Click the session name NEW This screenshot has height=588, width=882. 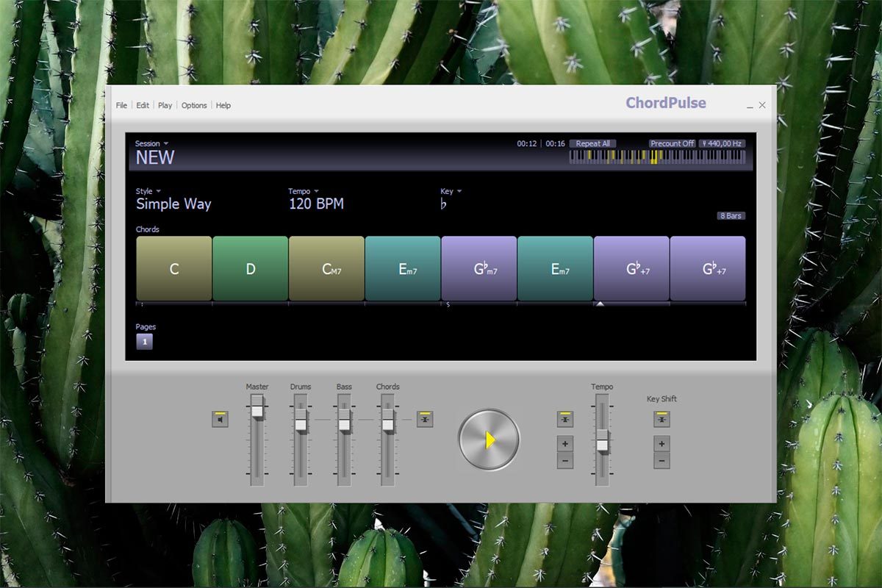coord(155,157)
